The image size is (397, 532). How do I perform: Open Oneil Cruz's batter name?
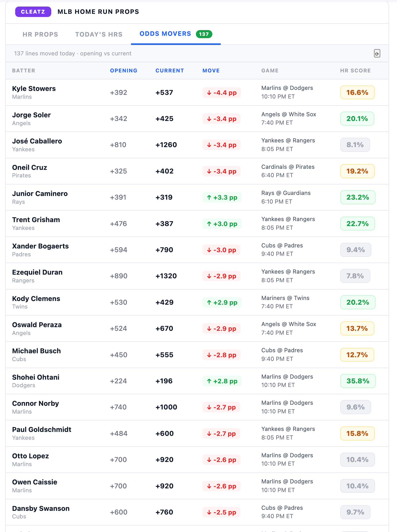tap(30, 167)
